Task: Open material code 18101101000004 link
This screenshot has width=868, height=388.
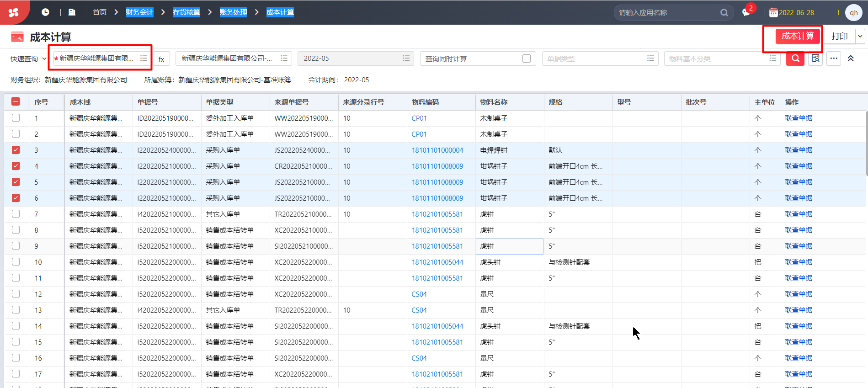Action: (437, 150)
